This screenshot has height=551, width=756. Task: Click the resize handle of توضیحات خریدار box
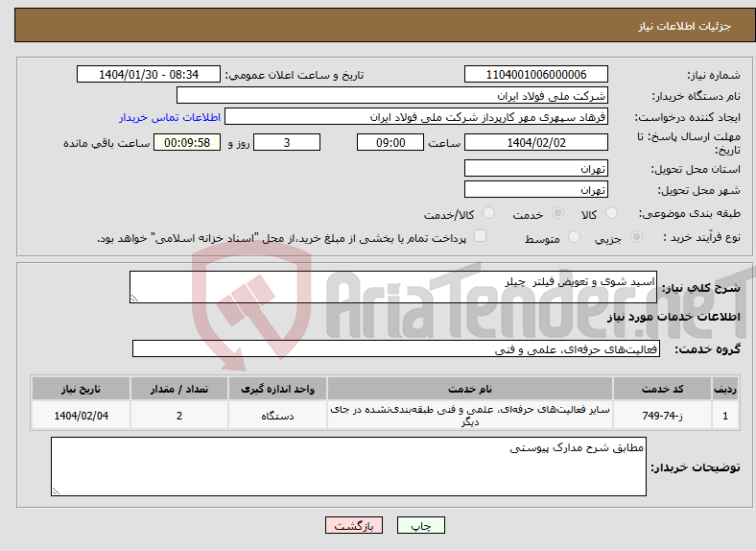tap(57, 491)
